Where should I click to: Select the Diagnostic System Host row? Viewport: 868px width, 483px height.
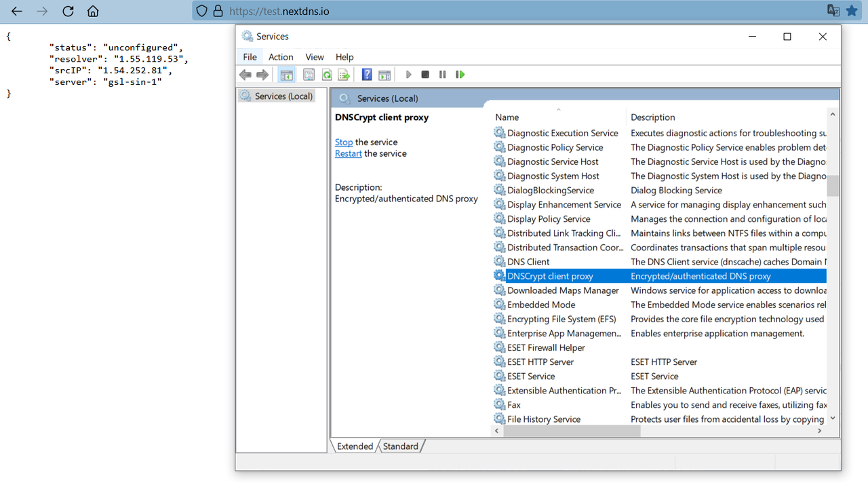click(659, 176)
